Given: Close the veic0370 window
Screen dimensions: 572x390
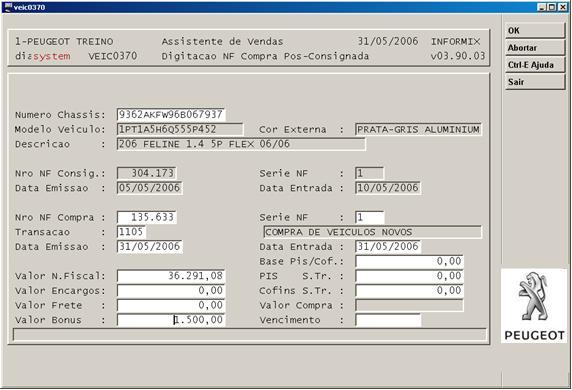Looking at the screenshot, I should [x=562, y=7].
